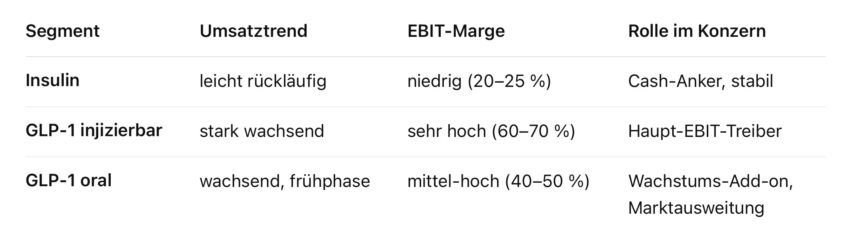This screenshot has width=868, height=225.
Task: Click the Umsatztrend column header
Action: coord(253,31)
